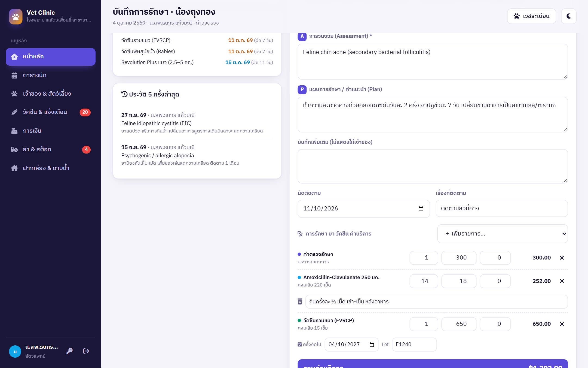Click the 20 badge on วัคซีน & แจ้งเตือน
588x368 pixels.
(x=85, y=112)
